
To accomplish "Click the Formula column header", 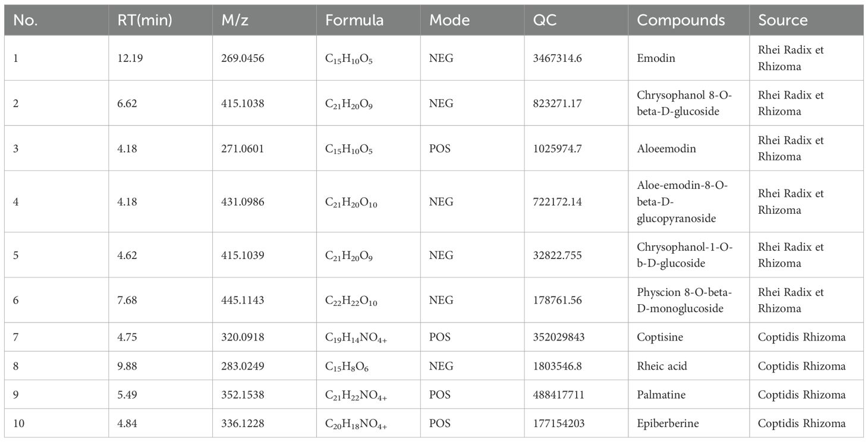I will 354,20.
